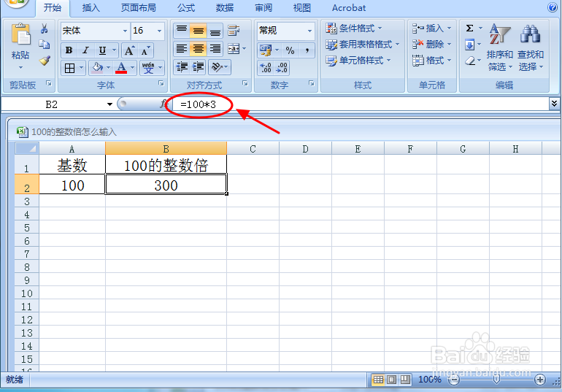Click the zoom out minus button
Screen dimensions: 562x392
click(454, 380)
